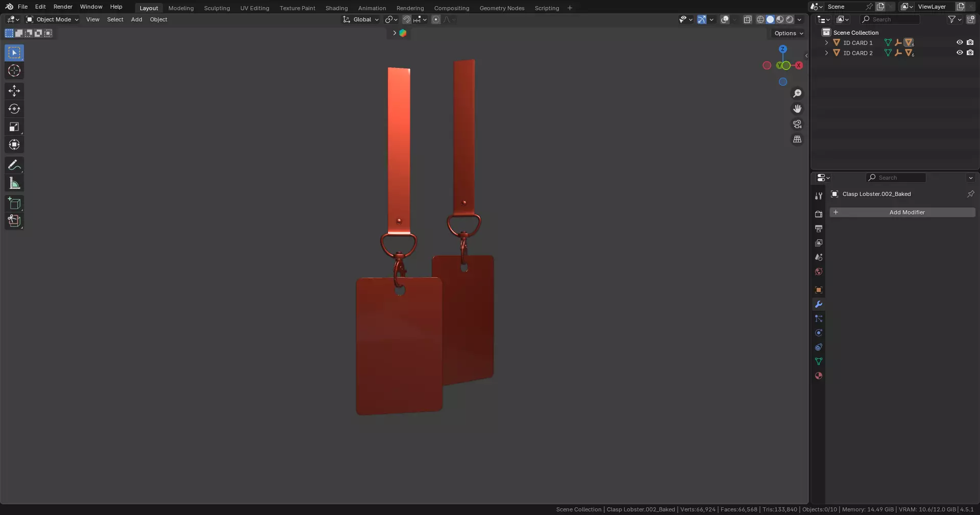Expand the ID CARD 2 collection
980x515 pixels.
tap(826, 53)
